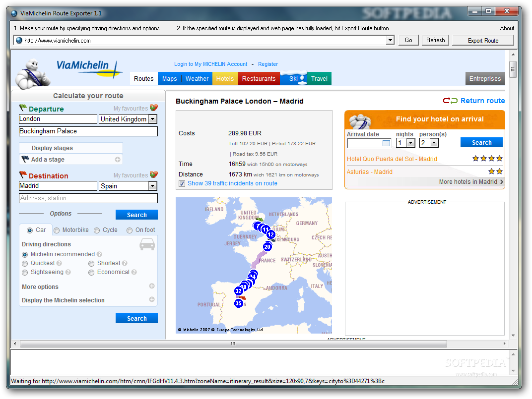Click help icon next to Shortest
This screenshot has height=399, width=532.
pos(125,263)
